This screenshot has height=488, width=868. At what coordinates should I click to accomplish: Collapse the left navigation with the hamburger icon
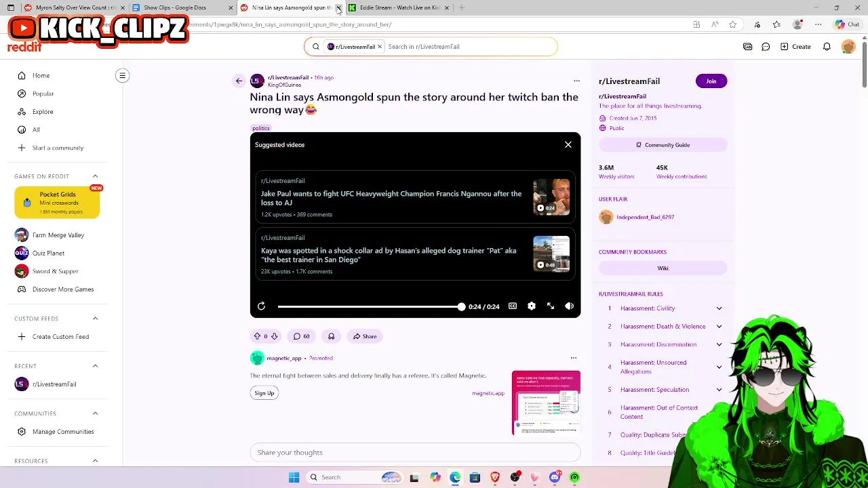(x=122, y=75)
